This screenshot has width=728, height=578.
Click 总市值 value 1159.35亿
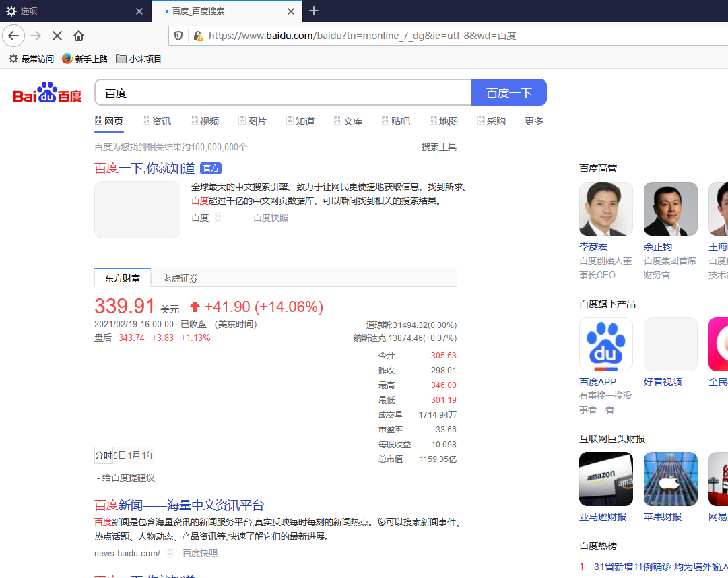pyautogui.click(x=438, y=459)
